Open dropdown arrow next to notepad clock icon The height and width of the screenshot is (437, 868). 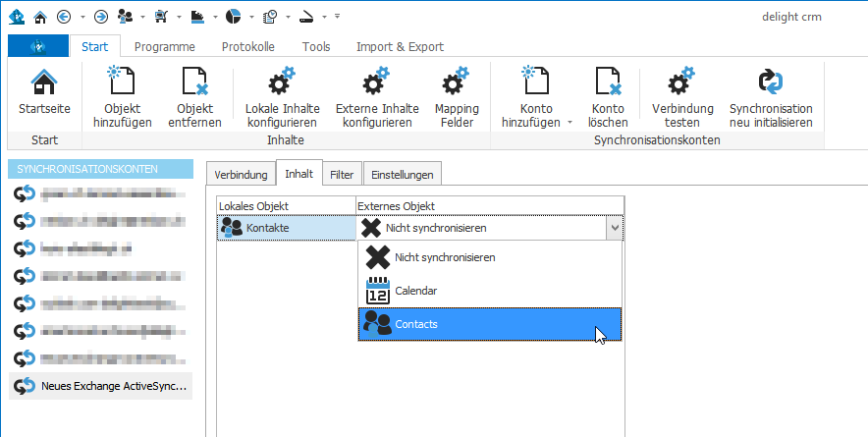[x=288, y=17]
